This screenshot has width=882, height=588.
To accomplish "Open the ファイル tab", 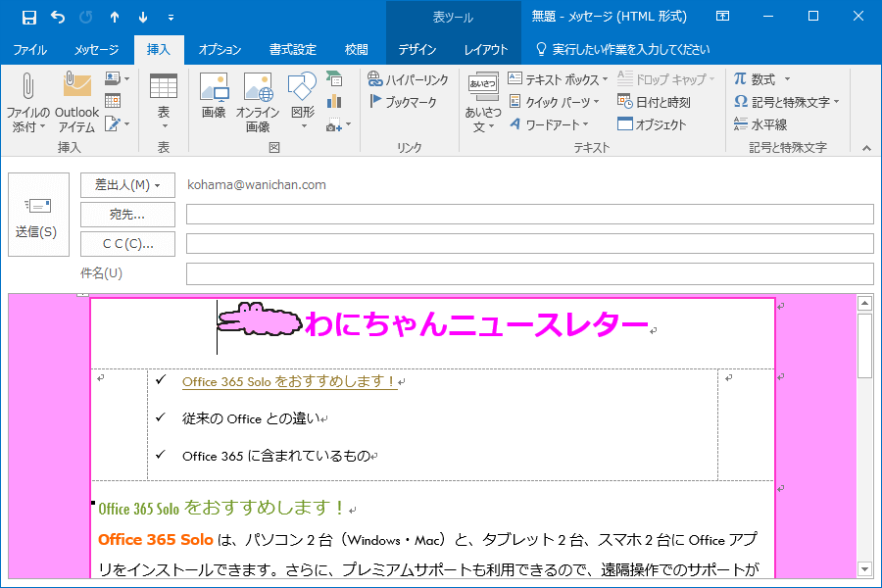I will pyautogui.click(x=29, y=50).
